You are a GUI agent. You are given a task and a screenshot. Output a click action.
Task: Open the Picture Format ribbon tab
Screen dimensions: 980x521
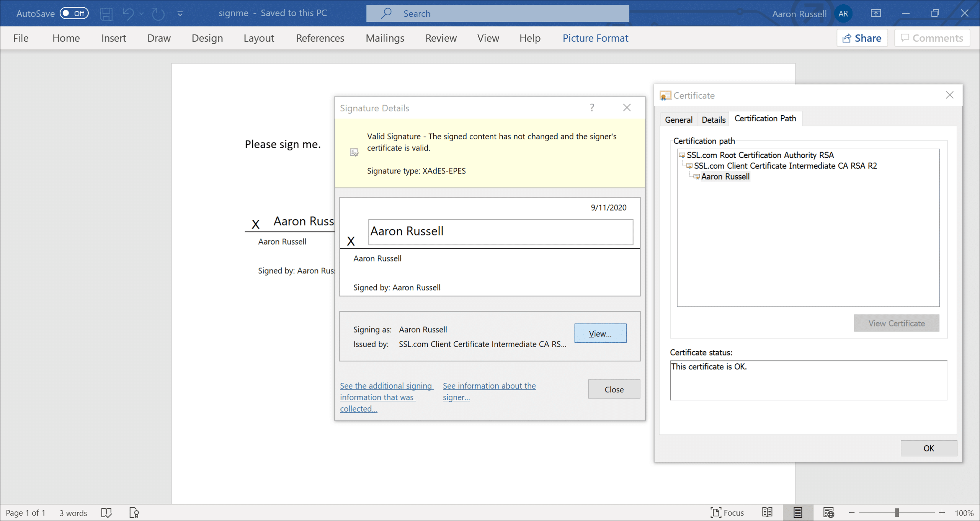pos(596,38)
